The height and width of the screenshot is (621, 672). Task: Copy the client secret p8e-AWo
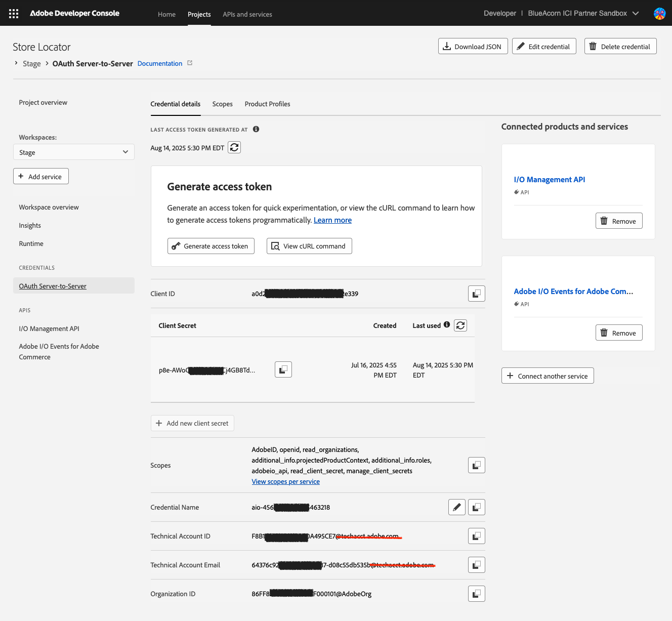(283, 369)
